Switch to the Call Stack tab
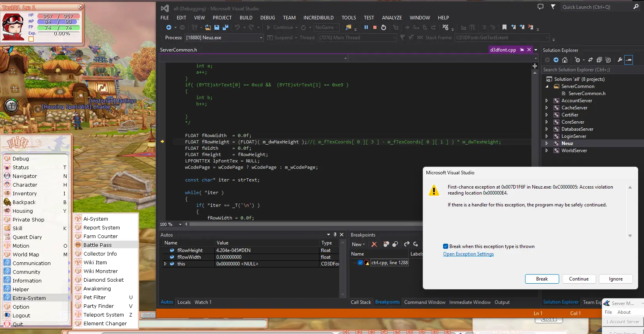This screenshot has height=334, width=644. pyautogui.click(x=361, y=302)
